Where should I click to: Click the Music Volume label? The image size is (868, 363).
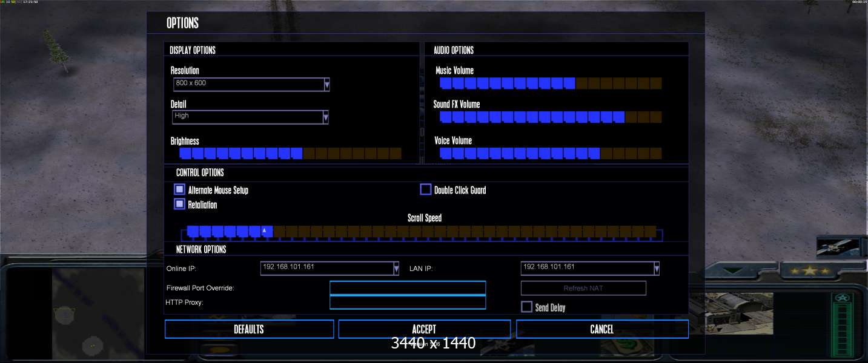click(x=454, y=71)
